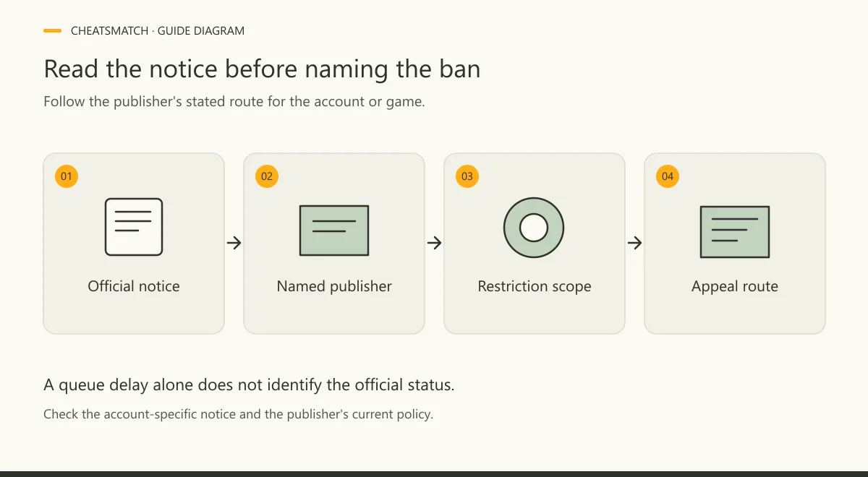Click the Official notice document icon
868x477 pixels.
point(134,227)
